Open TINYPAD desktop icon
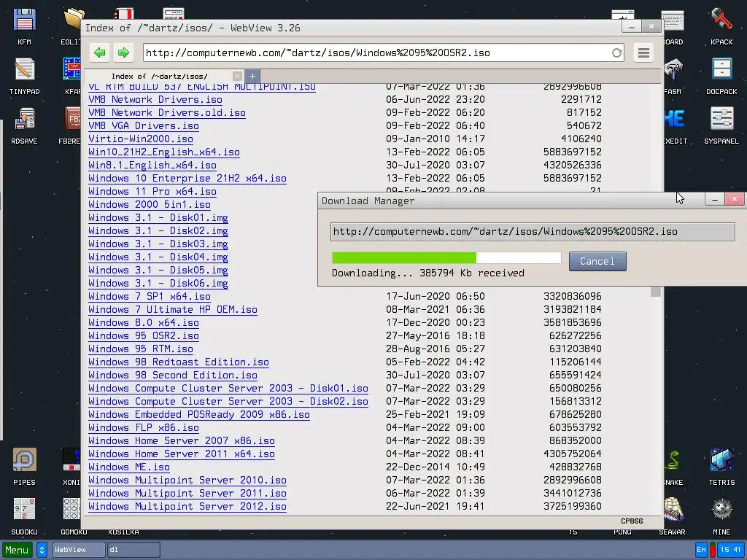Viewport: 747px width, 560px height. click(x=24, y=76)
